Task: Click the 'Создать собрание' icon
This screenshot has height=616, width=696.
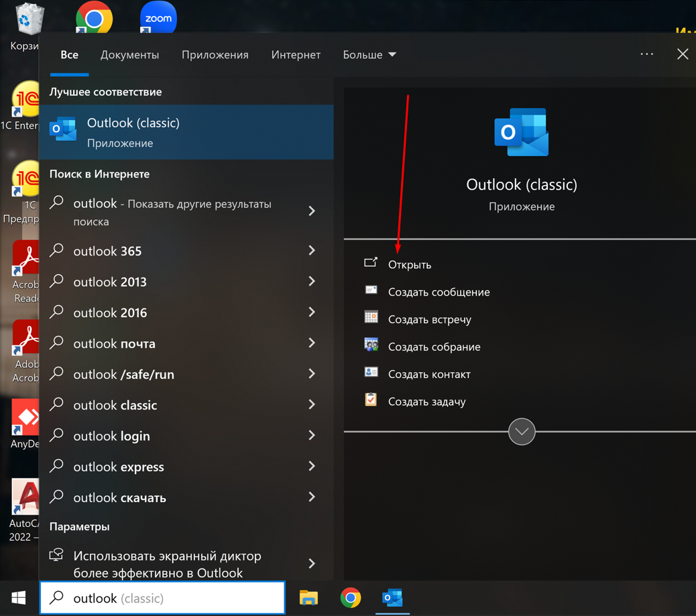Action: (x=371, y=345)
